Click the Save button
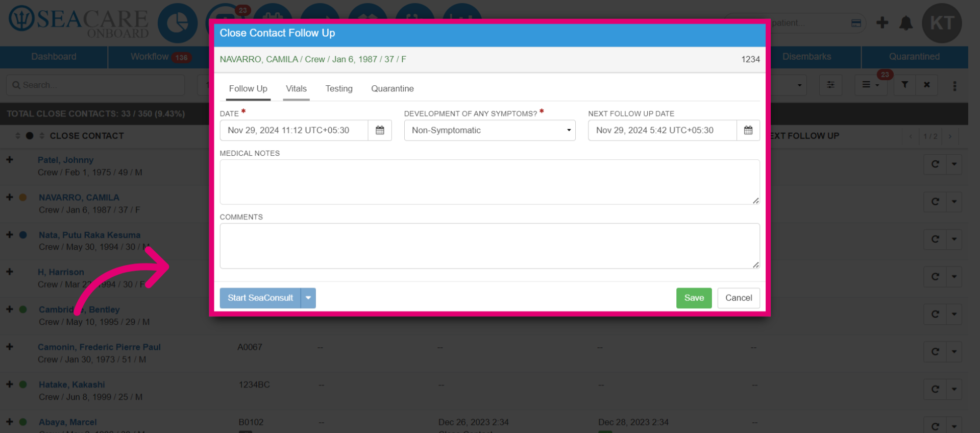The height and width of the screenshot is (433, 980). [x=694, y=298]
